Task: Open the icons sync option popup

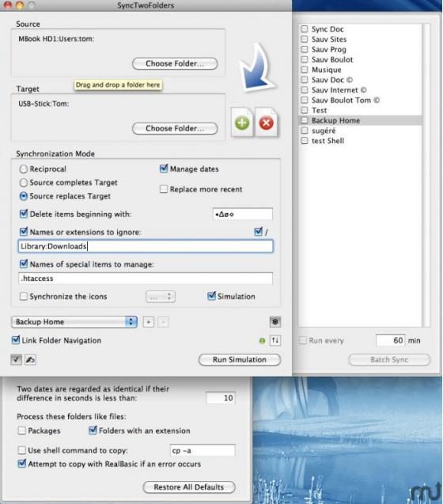Action: coord(161,297)
